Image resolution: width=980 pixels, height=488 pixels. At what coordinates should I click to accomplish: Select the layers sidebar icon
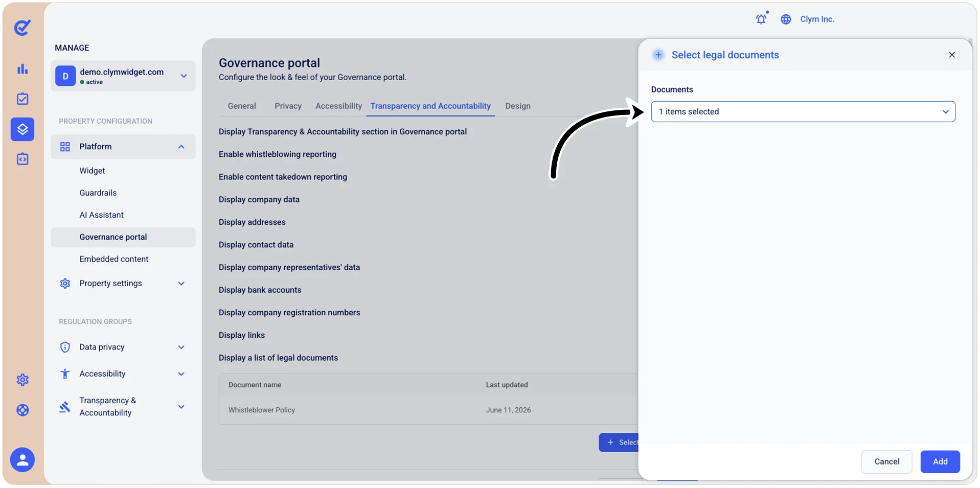22,129
